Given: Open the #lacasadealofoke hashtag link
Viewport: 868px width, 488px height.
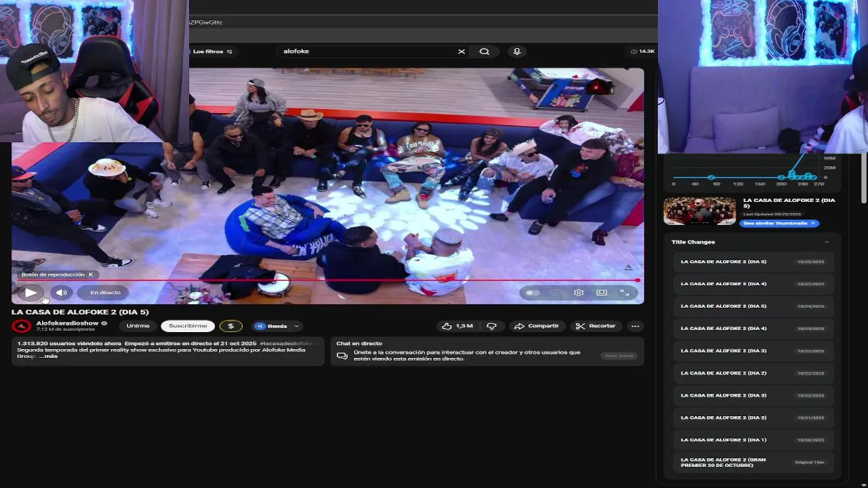Looking at the screenshot, I should (x=286, y=344).
